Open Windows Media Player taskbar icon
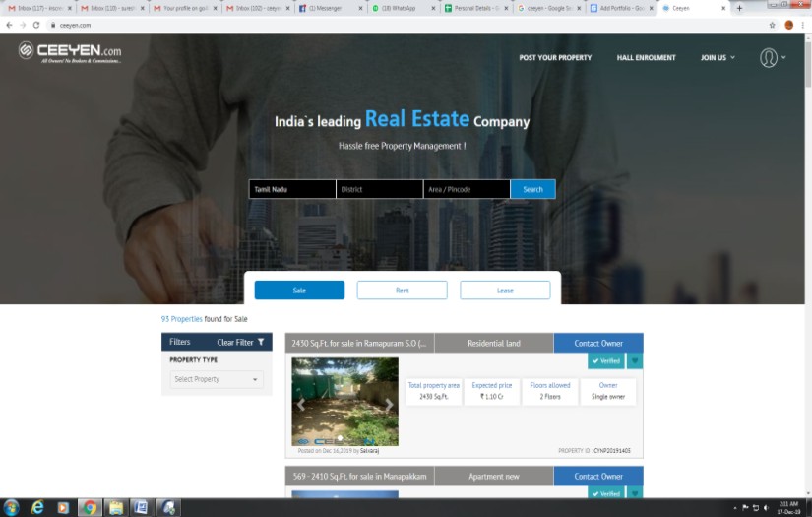The height and width of the screenshot is (517, 812). 63,508
